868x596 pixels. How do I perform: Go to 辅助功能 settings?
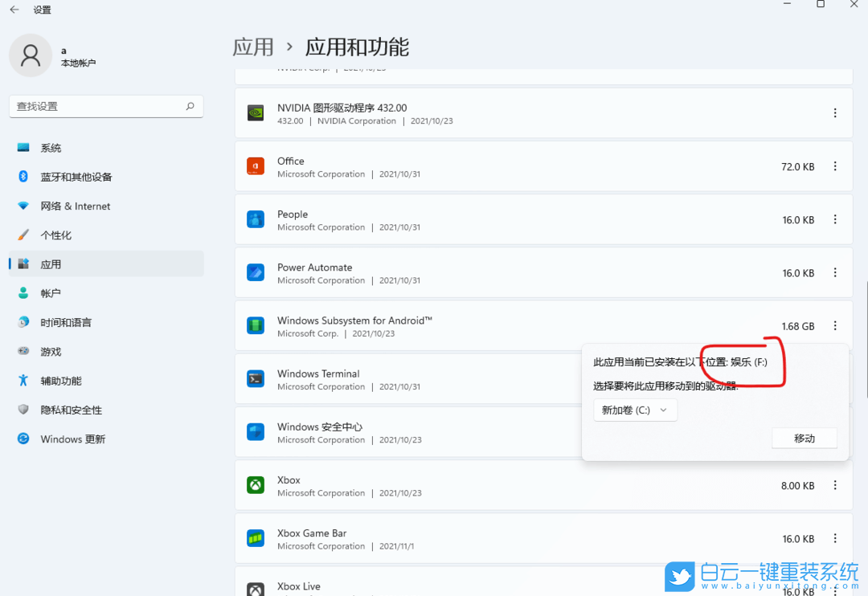(x=60, y=380)
